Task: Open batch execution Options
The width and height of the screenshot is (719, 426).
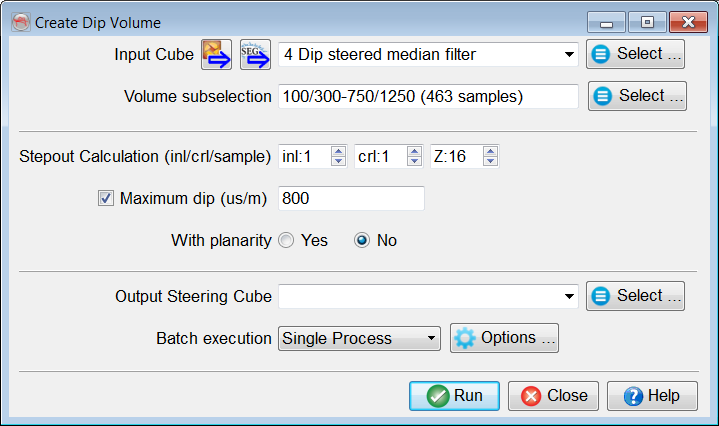Action: pyautogui.click(x=504, y=338)
